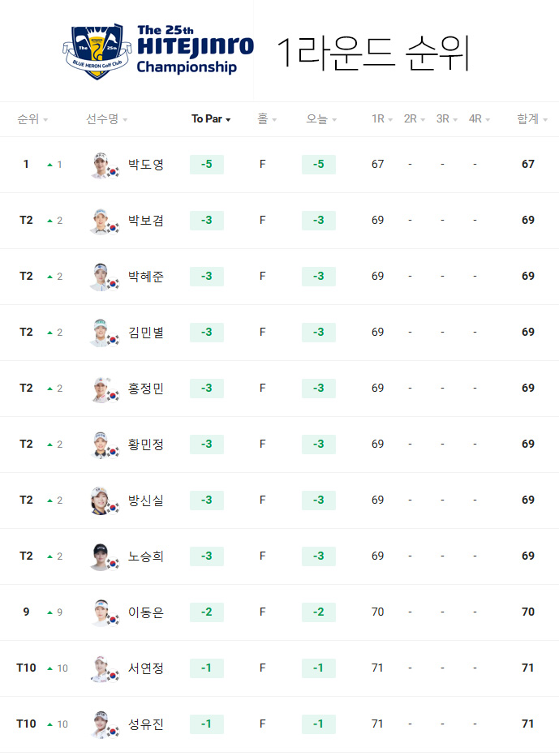This screenshot has height=756, width=559.
Task: Click 노승희's avatar picture
Action: 101,556
